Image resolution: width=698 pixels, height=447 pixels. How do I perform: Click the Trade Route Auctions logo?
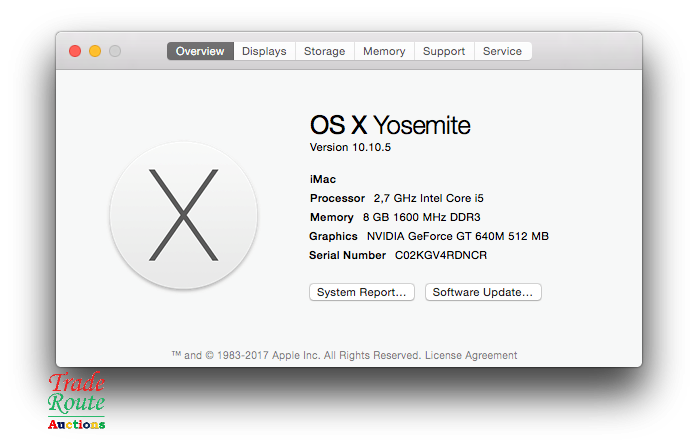[77, 402]
